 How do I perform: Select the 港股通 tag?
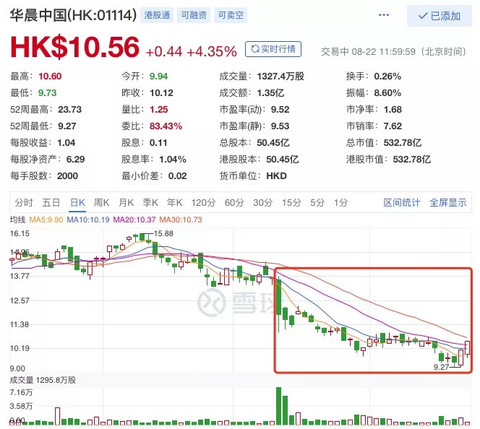click(x=157, y=15)
